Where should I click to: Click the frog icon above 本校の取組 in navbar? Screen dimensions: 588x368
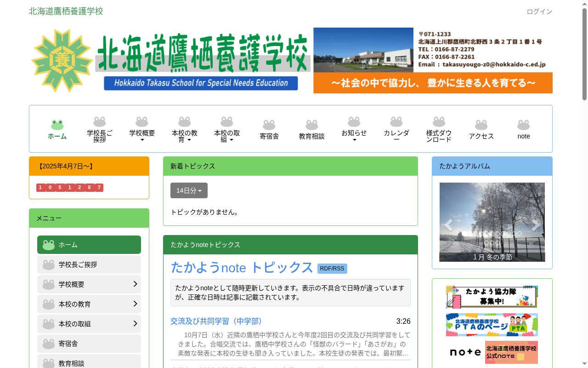(x=227, y=121)
